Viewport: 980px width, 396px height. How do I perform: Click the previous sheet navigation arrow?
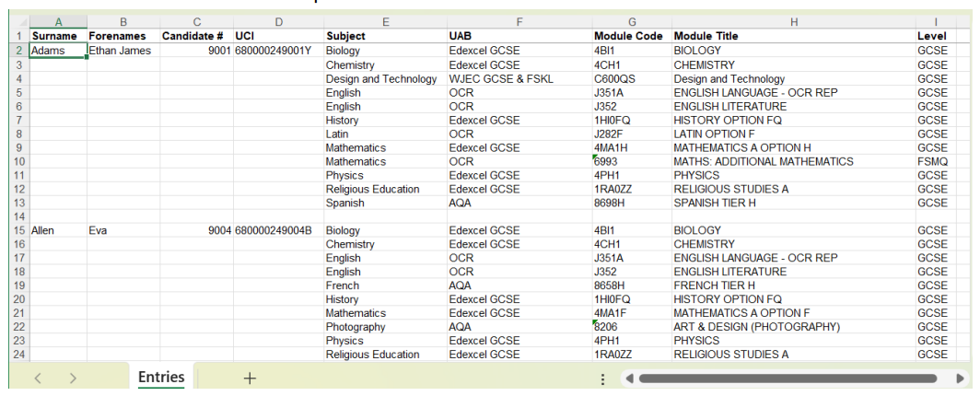38,379
